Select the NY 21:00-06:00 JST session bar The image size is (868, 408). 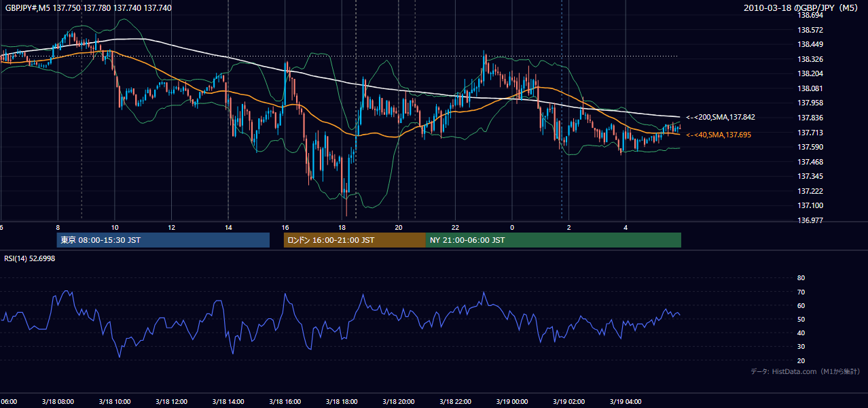554,240
